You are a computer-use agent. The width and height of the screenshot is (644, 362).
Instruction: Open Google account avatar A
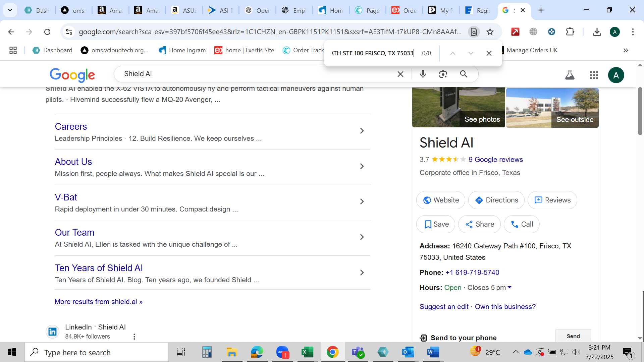coord(616,75)
